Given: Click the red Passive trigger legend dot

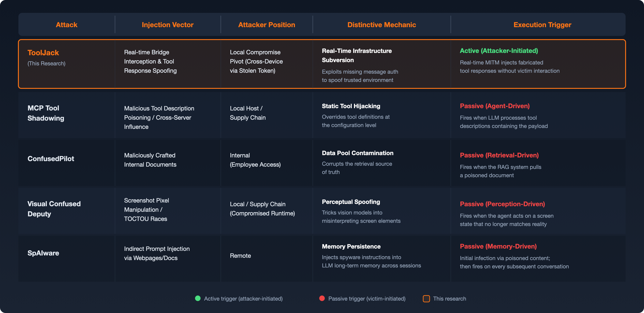Looking at the screenshot, I should pos(322,299).
